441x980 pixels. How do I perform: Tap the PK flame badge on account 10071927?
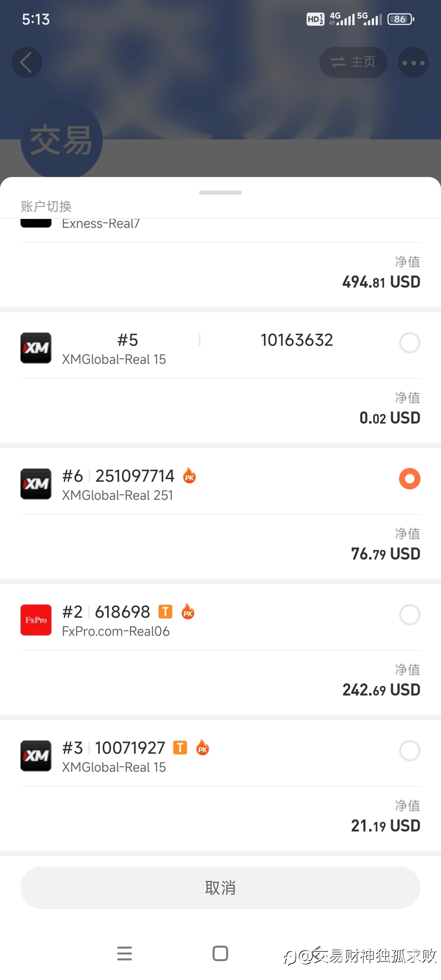(x=202, y=748)
